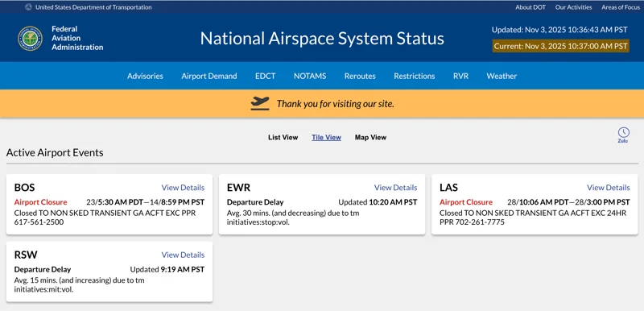Click Thank you for visiting our site message
644x311 pixels.
click(335, 103)
